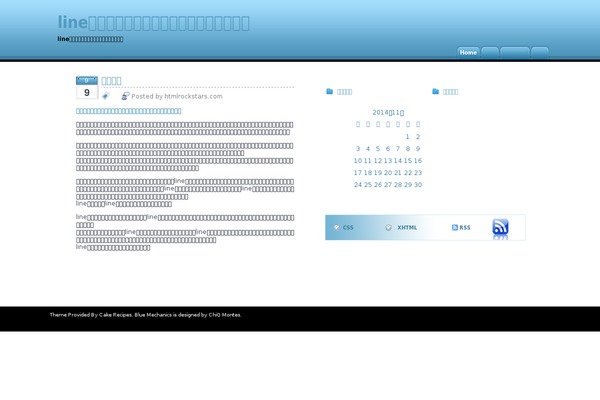Select day 20 in the calendar

[x=388, y=173]
